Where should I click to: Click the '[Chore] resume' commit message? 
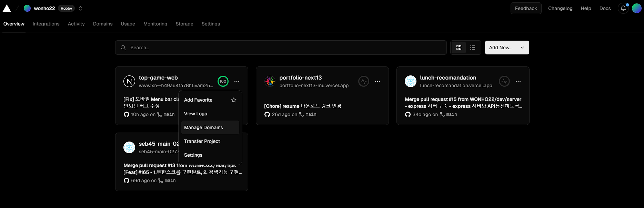click(x=303, y=106)
